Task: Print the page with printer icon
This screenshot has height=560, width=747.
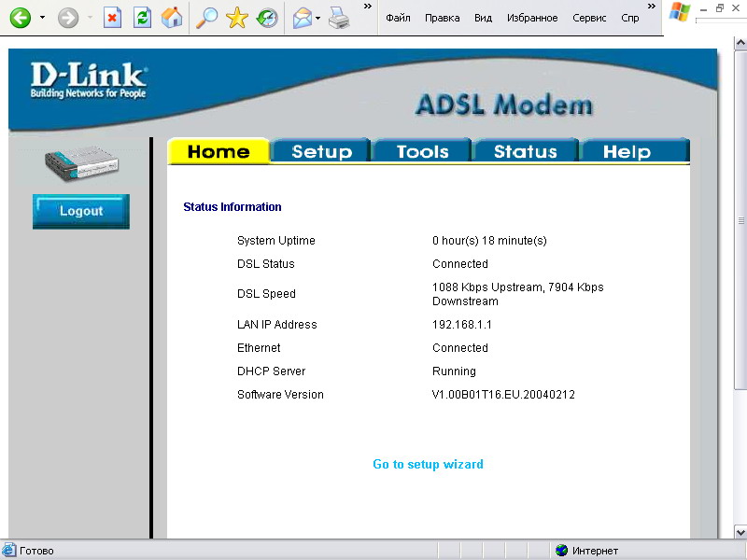Action: pyautogui.click(x=339, y=18)
